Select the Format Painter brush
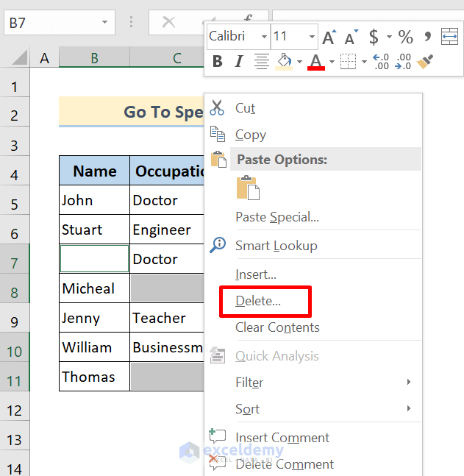Viewport: 464px width, 476px height. 425,62
